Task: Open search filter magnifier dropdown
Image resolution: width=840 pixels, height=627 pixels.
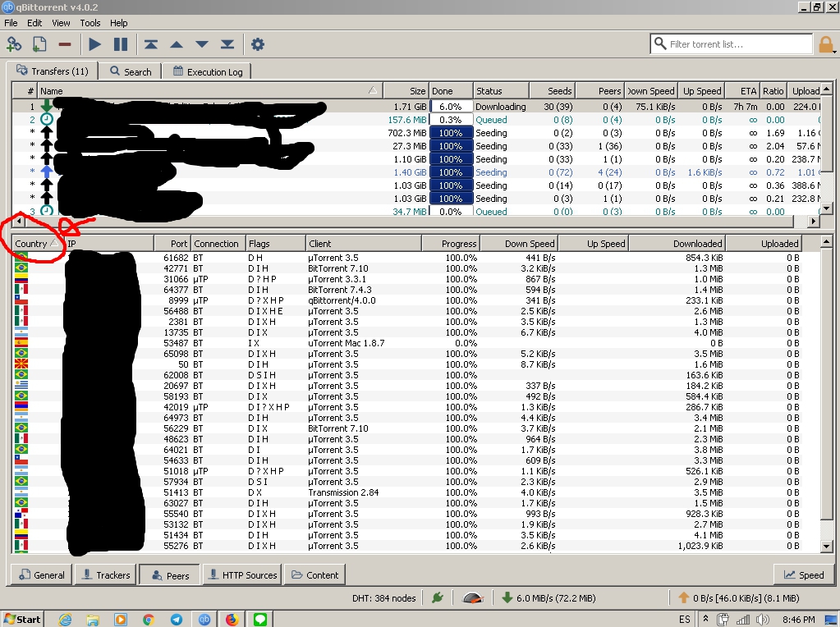Action: point(660,43)
